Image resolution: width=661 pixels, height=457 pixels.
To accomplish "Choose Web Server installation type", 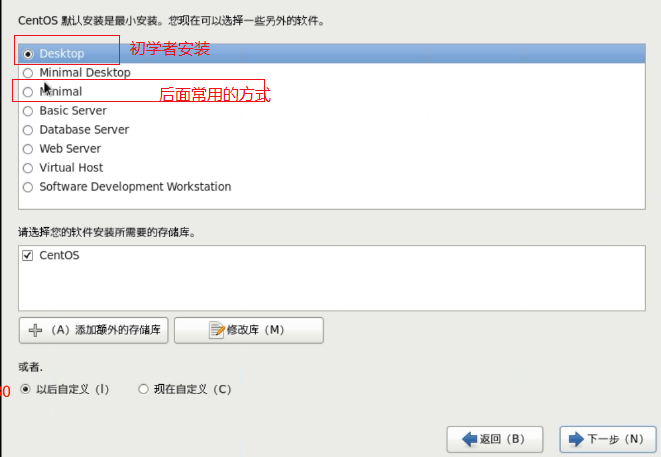I will pos(28,149).
